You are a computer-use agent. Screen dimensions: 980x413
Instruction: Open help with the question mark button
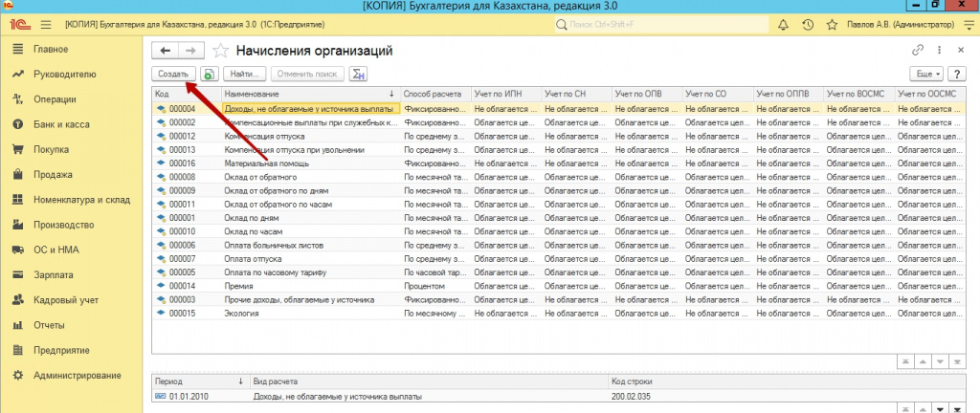pyautogui.click(x=957, y=74)
